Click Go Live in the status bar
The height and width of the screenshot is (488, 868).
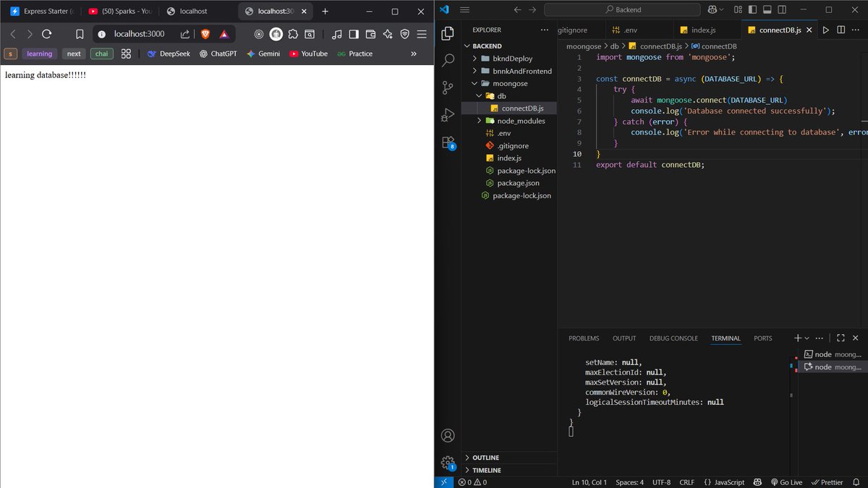point(786,482)
